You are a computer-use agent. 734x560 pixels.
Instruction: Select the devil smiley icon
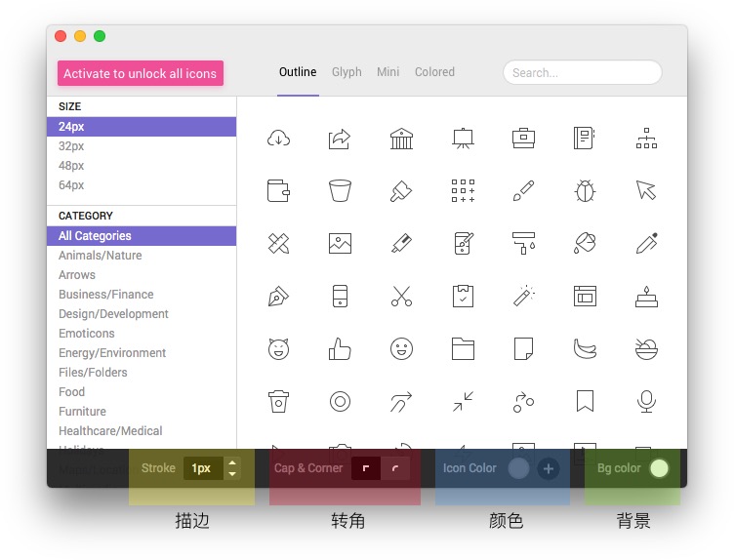278,349
